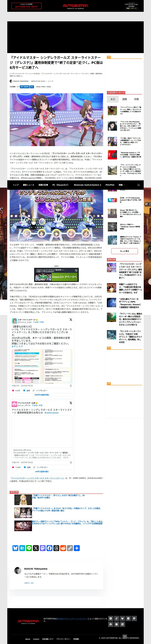Click info icon beside 午後3:04 tweet time
The height and width of the screenshot is (644, 151).
pyautogui.click(x=71, y=463)
